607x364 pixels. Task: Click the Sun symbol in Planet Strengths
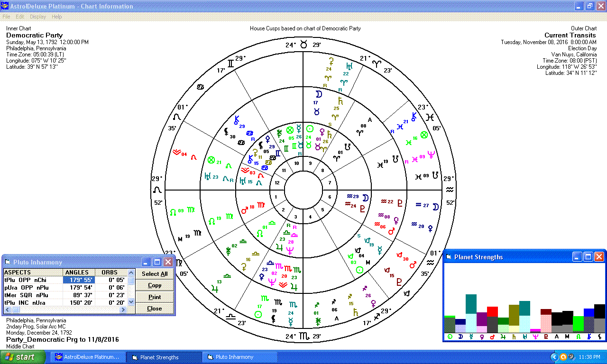click(450, 337)
